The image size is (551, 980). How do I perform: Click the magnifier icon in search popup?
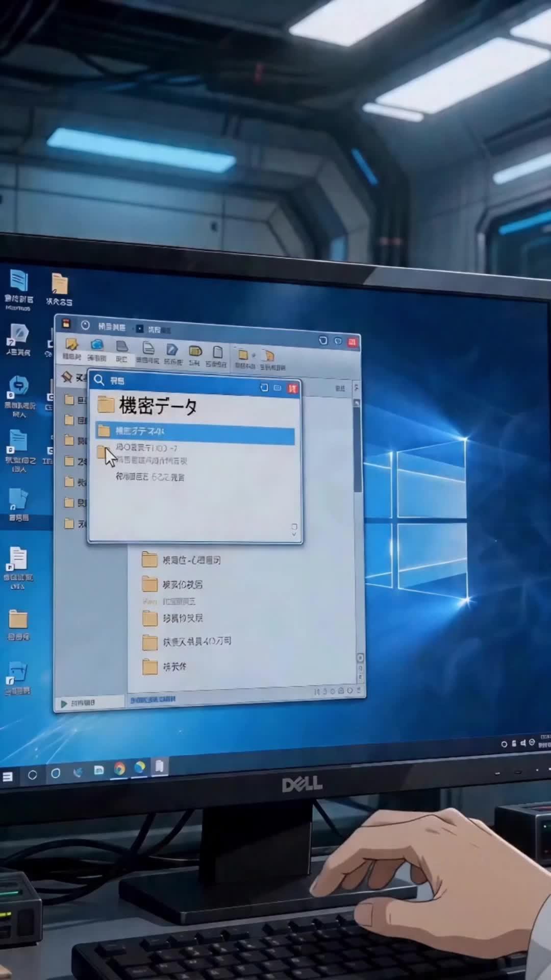tap(99, 380)
